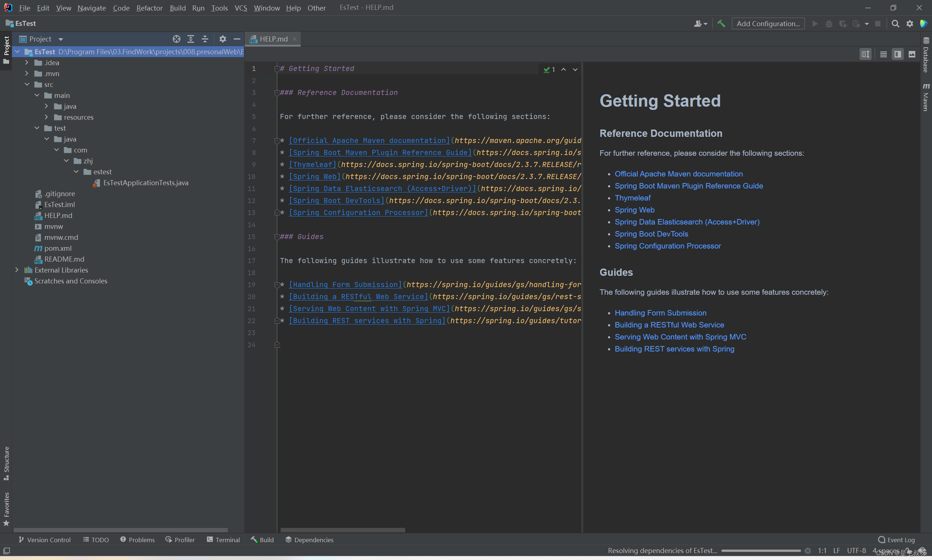Open the Database side tool window
Image resolution: width=932 pixels, height=560 pixels.
(925, 55)
